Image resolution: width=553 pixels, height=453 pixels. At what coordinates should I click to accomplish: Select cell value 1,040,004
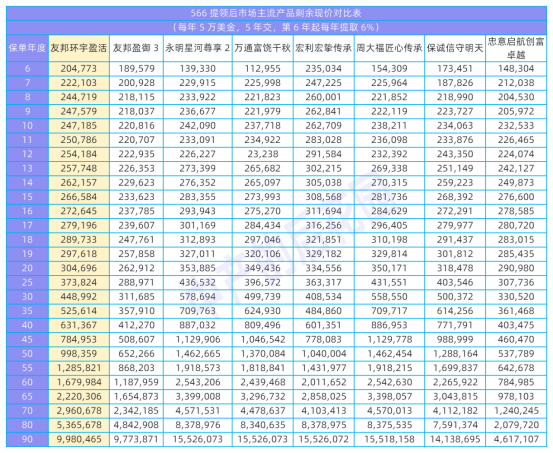(323, 354)
